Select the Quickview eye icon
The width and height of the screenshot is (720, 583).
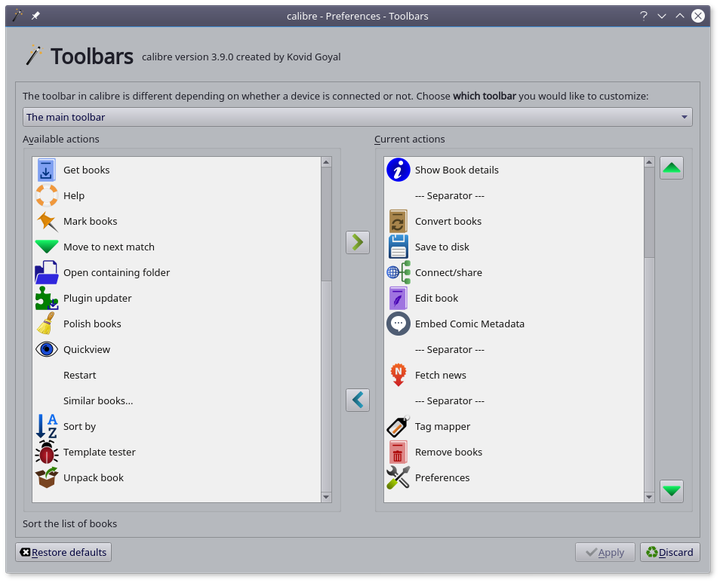point(46,350)
